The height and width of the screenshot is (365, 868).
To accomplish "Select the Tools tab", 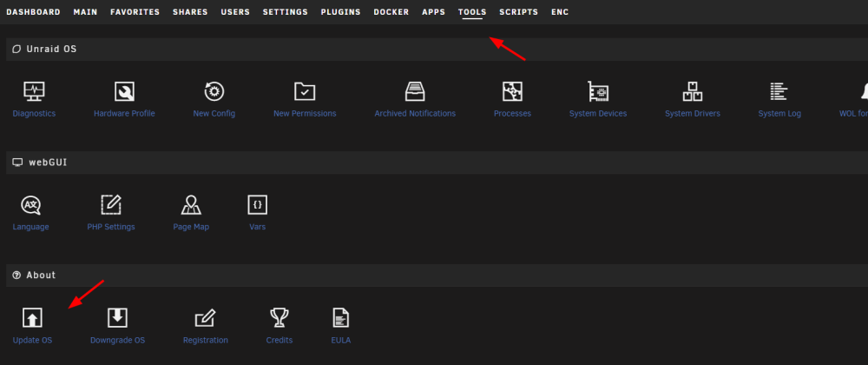I will pyautogui.click(x=472, y=12).
